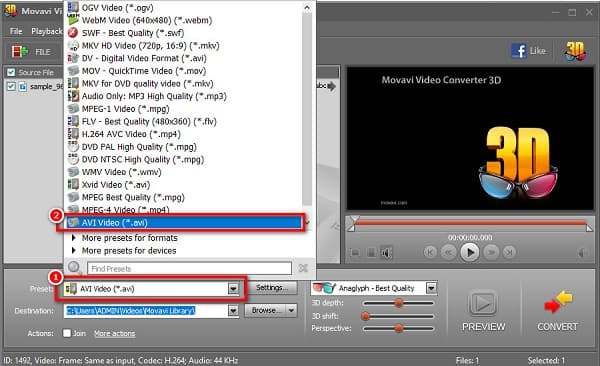Viewport: 600px width, 366px height.
Task: Open the Anaglyph - Best Quality dropdown
Action: click(431, 288)
